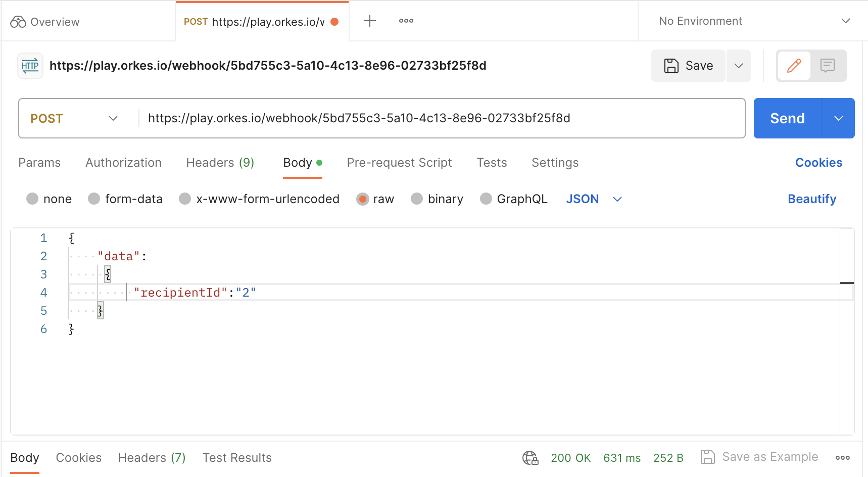Switch to the Authorization tab
Viewport: 868px width, 477px height.
pyautogui.click(x=123, y=163)
